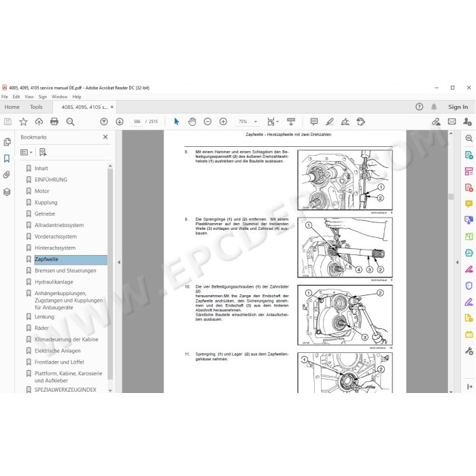The height and width of the screenshot is (476, 476).
Task: Open the Elektrische Anlagen bookmark
Action: [x=57, y=351]
